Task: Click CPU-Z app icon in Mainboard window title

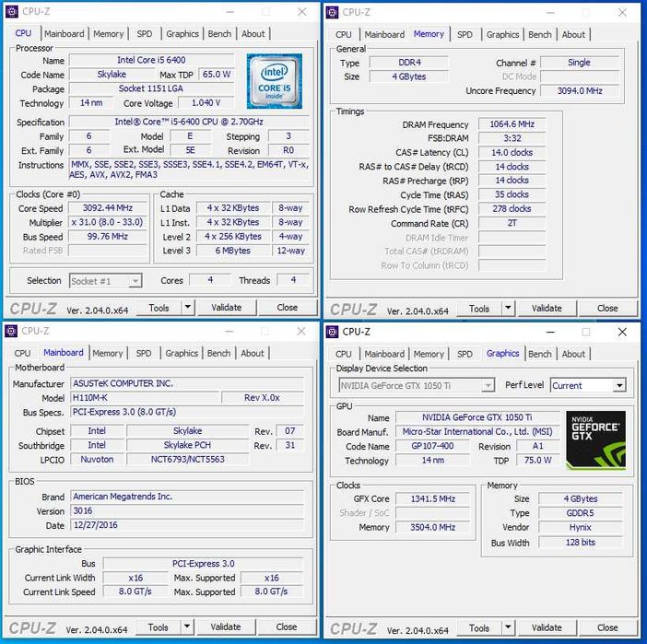Action: [11, 331]
